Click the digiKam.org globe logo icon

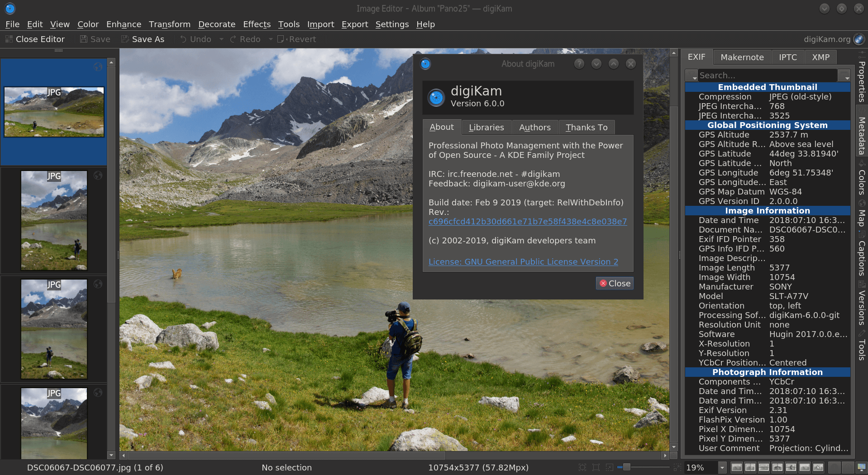858,39
